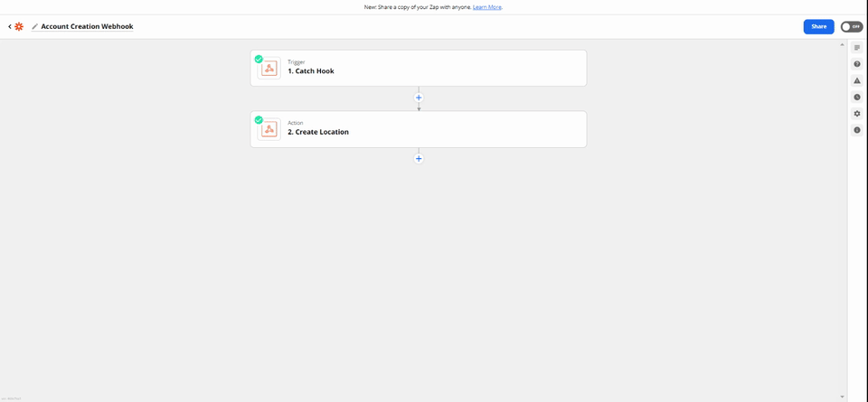Click the webhook app icon in Create Location step

coord(269,129)
